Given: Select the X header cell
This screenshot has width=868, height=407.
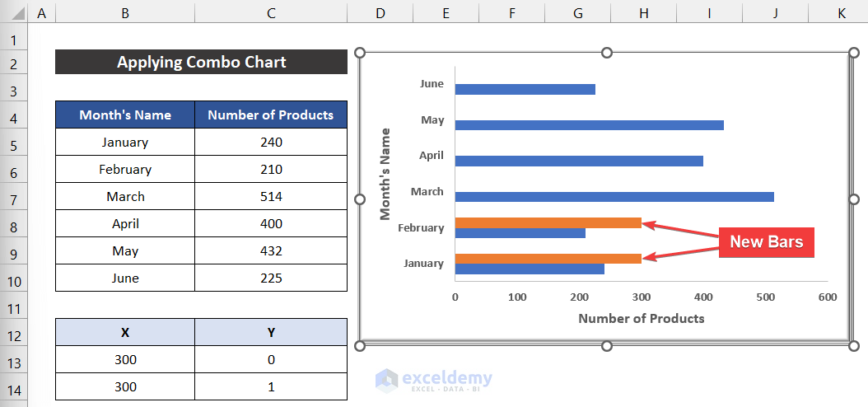Looking at the screenshot, I should click(125, 333).
